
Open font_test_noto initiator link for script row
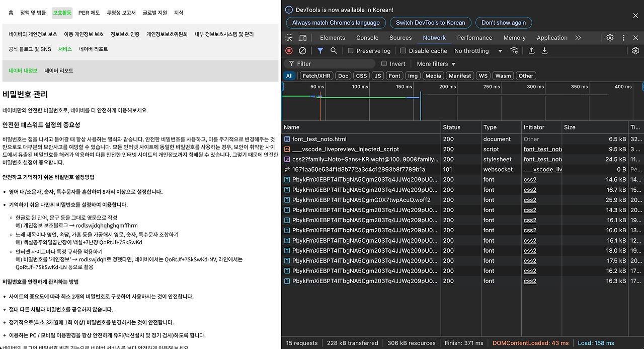(542, 149)
